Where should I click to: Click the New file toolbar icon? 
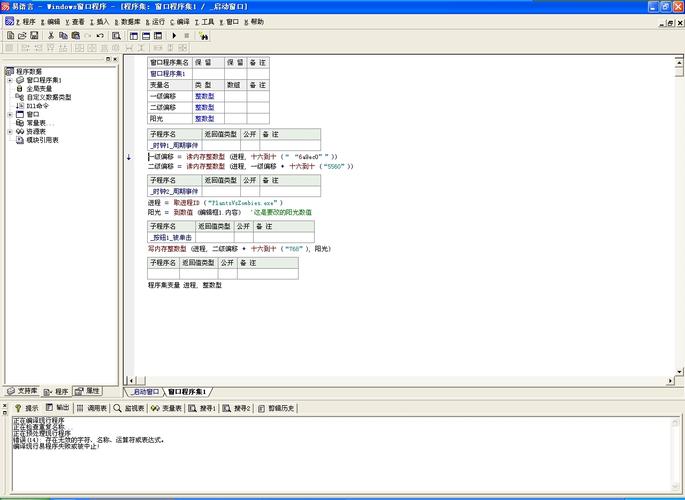point(10,35)
